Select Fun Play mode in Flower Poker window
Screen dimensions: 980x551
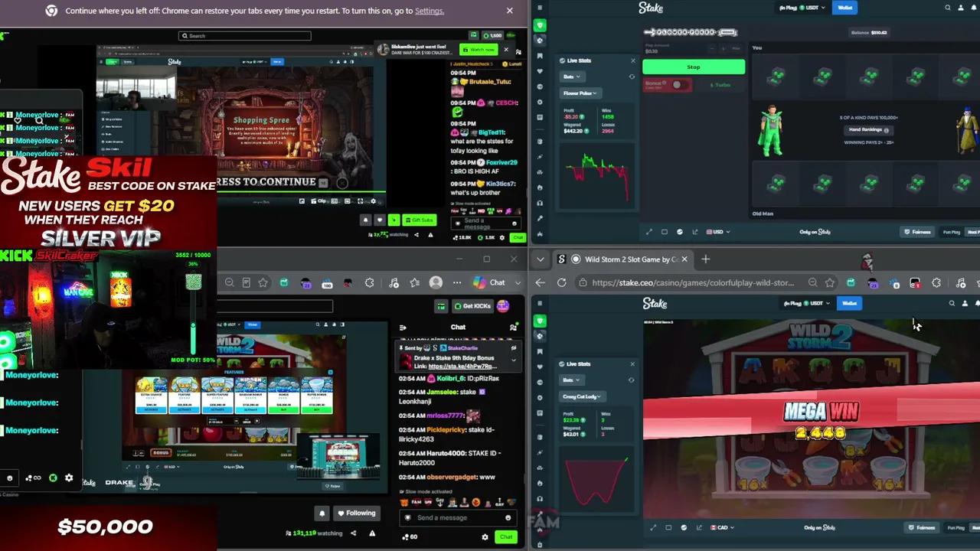click(x=952, y=232)
